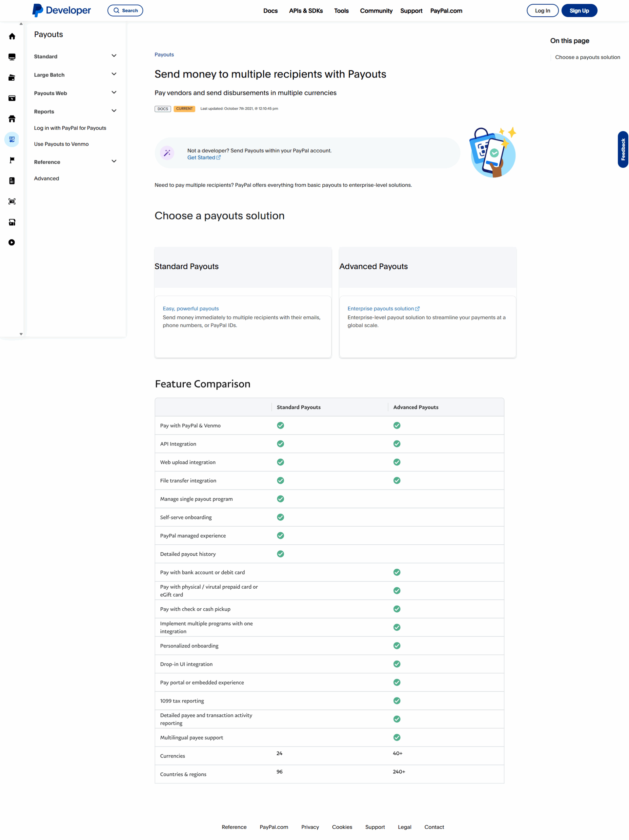Open the Support menu in the top header

coord(411,10)
